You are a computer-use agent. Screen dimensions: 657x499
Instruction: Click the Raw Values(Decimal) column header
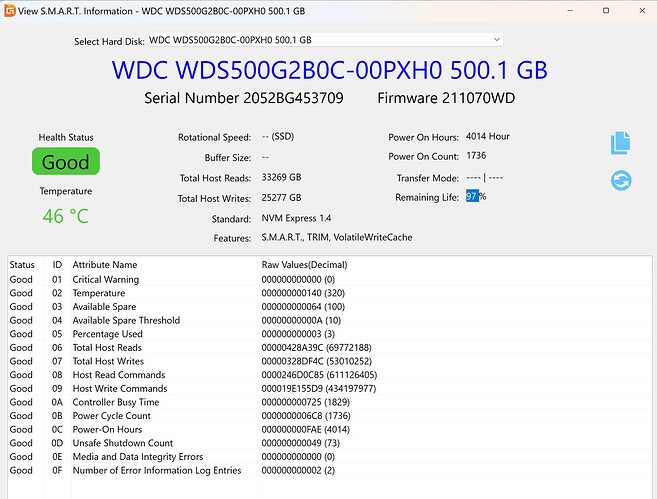click(x=305, y=265)
